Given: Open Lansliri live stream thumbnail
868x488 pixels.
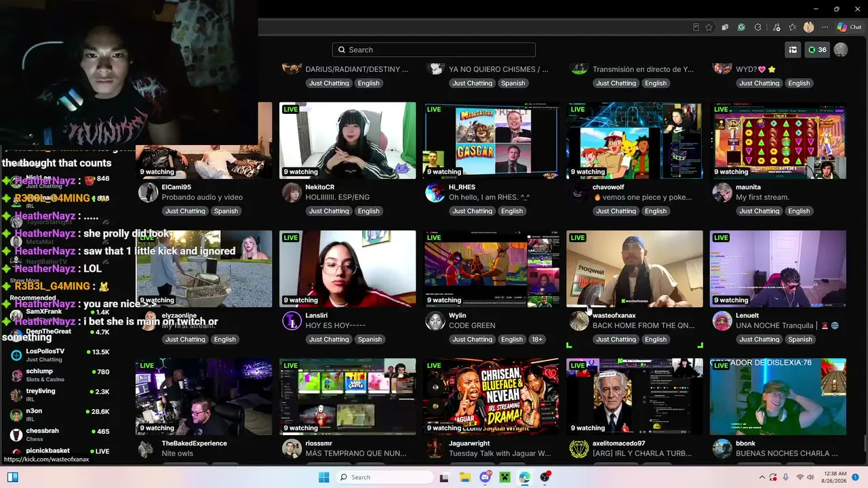Looking at the screenshot, I should [348, 269].
